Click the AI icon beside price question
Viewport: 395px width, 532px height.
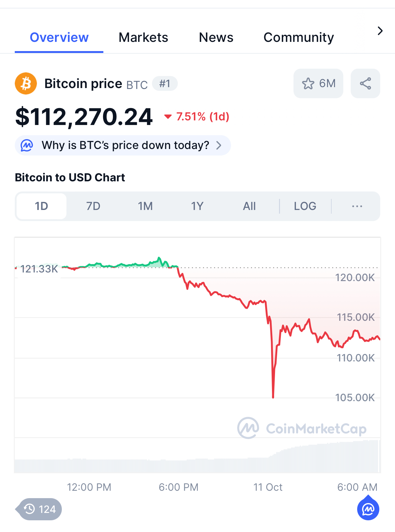[x=27, y=145]
